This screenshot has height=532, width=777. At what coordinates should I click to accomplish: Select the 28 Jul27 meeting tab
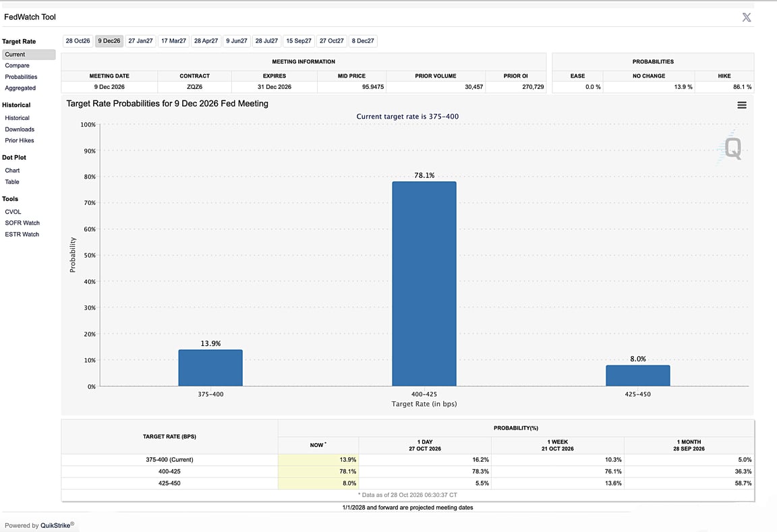coord(266,41)
